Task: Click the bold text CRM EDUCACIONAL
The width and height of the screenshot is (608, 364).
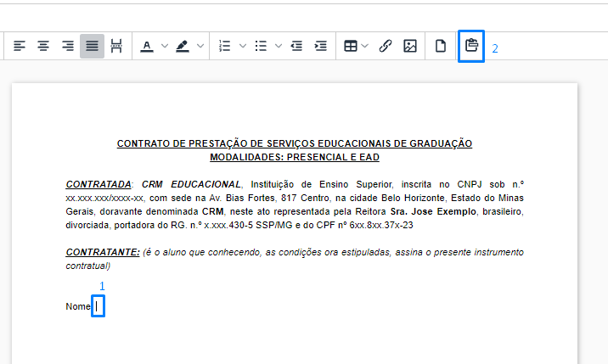Action: [191, 184]
